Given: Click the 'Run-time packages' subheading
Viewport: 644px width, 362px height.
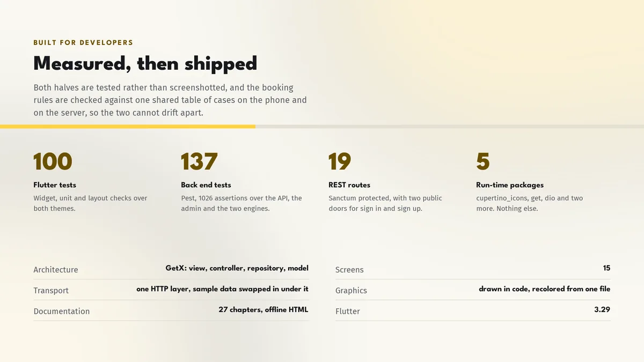Looking at the screenshot, I should point(510,185).
